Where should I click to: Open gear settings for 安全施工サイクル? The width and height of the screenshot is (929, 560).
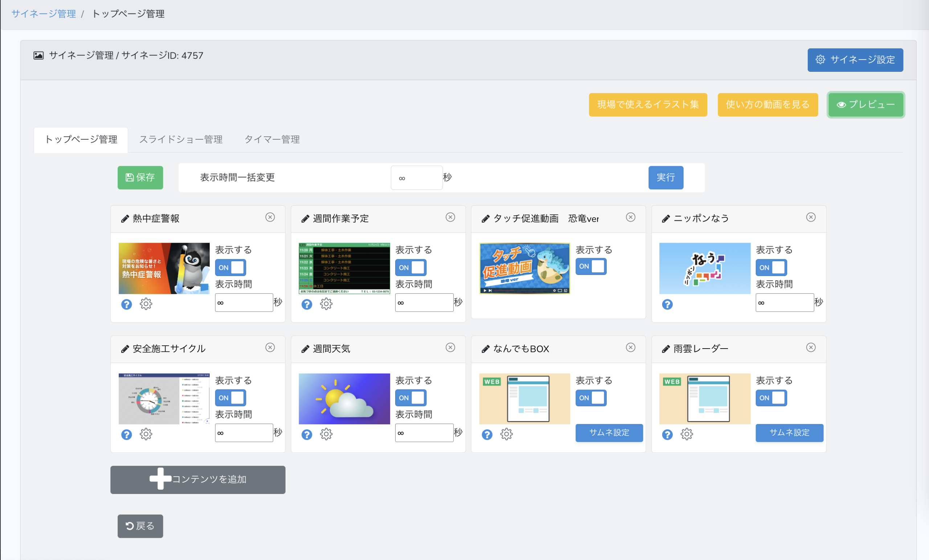coord(146,434)
